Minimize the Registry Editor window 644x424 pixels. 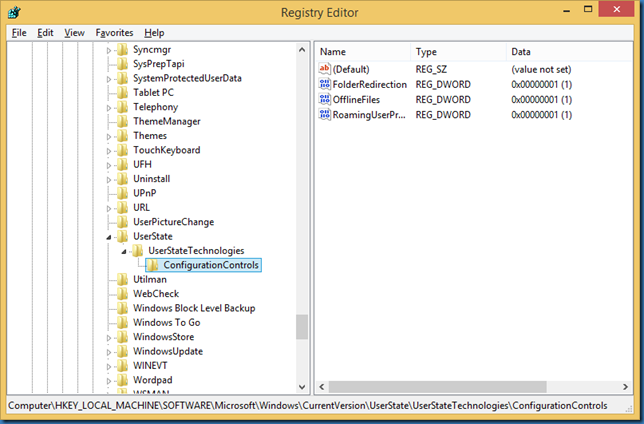point(567,10)
